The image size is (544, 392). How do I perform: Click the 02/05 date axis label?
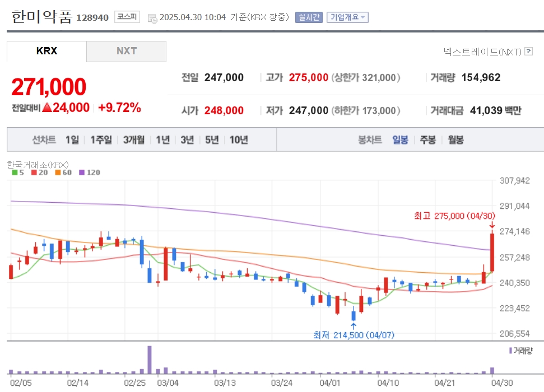(21, 383)
